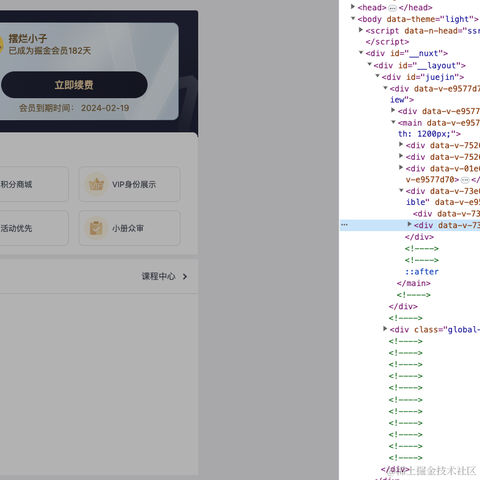Image resolution: width=480 pixels, height=480 pixels.
Task: Expand the head element node
Action: 353,7
